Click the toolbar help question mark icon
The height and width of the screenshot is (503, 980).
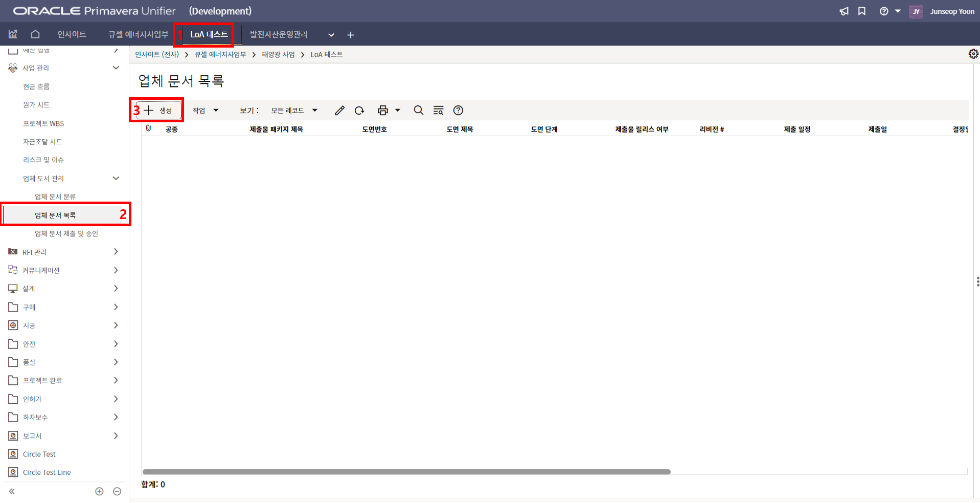458,111
